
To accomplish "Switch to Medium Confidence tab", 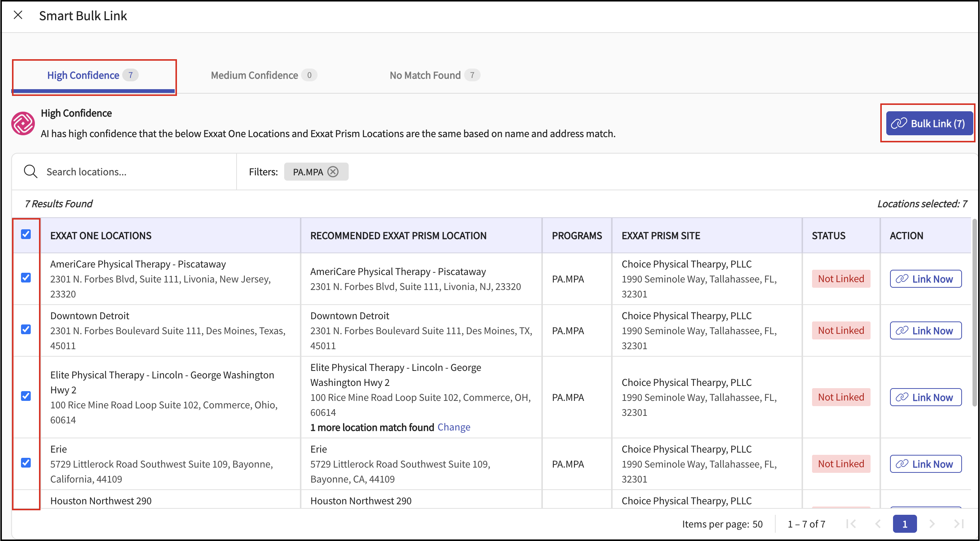I will click(x=263, y=75).
